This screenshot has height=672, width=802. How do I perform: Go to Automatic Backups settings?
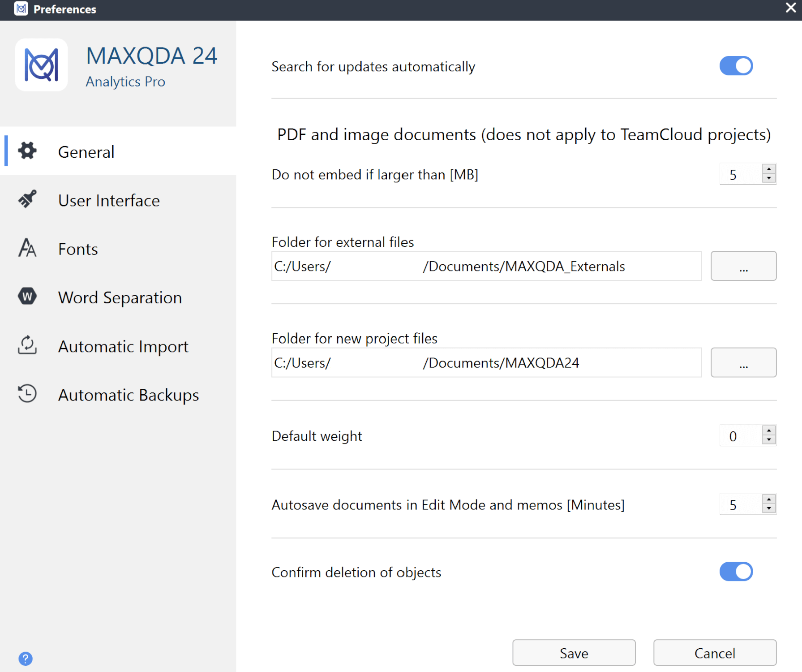(x=118, y=394)
